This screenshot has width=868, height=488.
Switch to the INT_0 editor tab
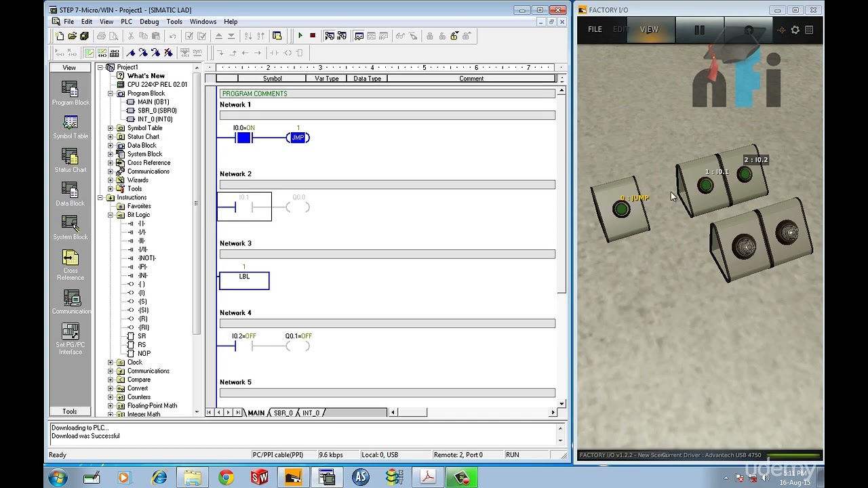point(311,413)
